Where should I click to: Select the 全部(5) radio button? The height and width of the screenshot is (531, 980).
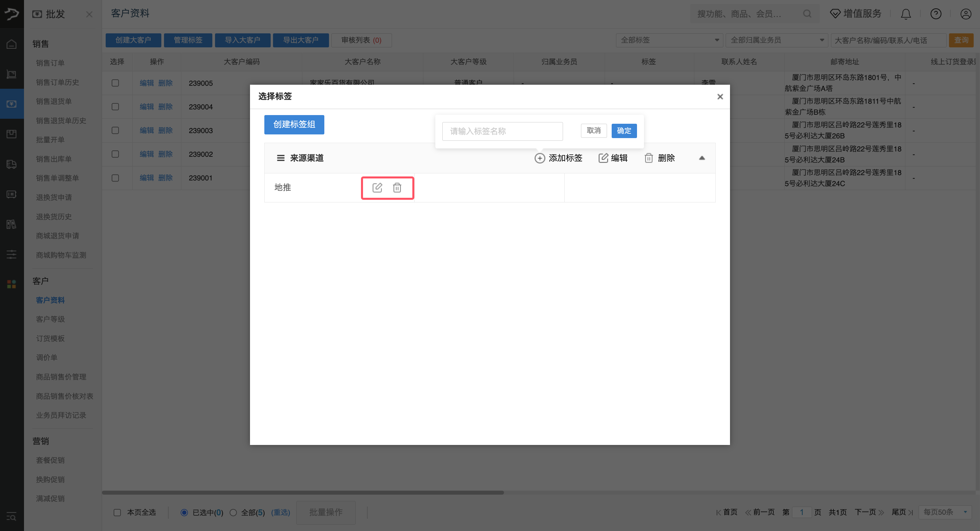(x=233, y=512)
